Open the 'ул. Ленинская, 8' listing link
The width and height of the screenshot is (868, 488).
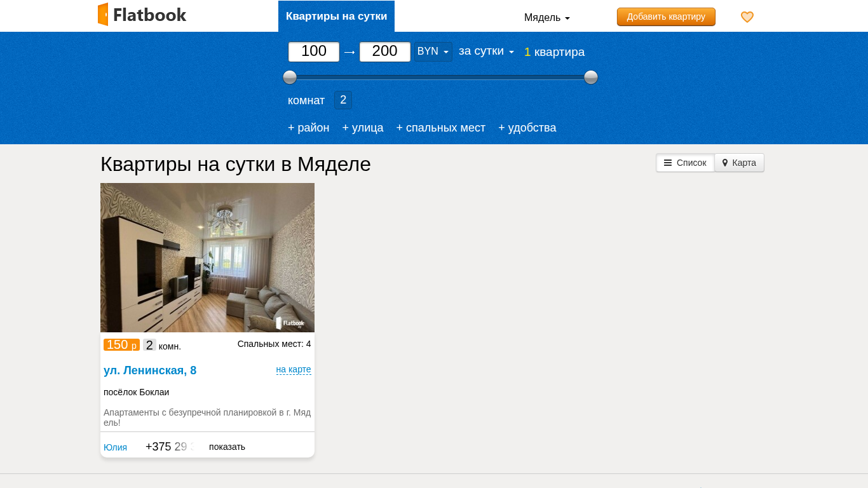150,370
